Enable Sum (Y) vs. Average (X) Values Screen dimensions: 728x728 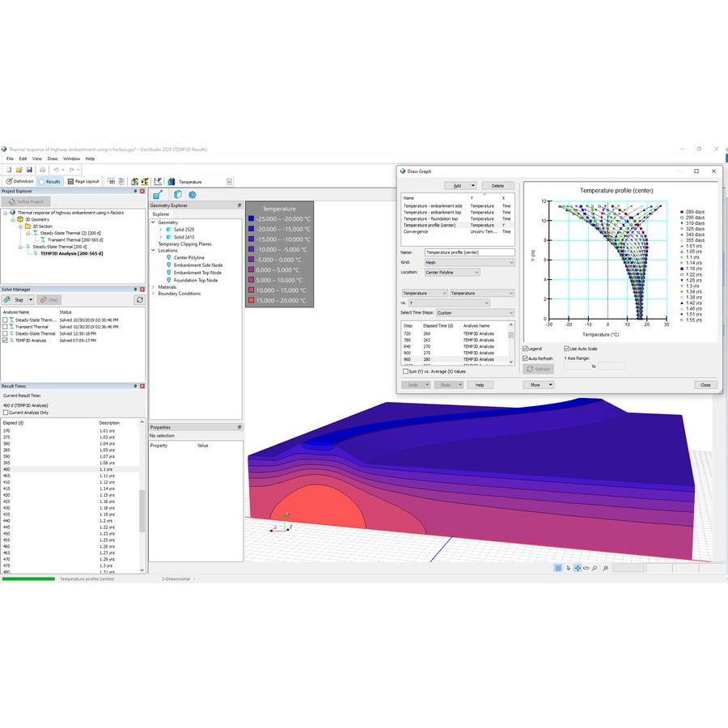[406, 371]
